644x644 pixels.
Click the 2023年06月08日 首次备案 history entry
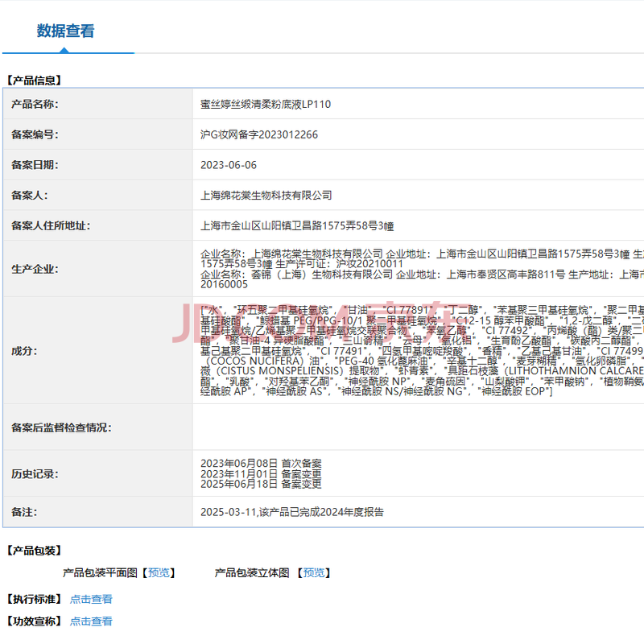261,464
